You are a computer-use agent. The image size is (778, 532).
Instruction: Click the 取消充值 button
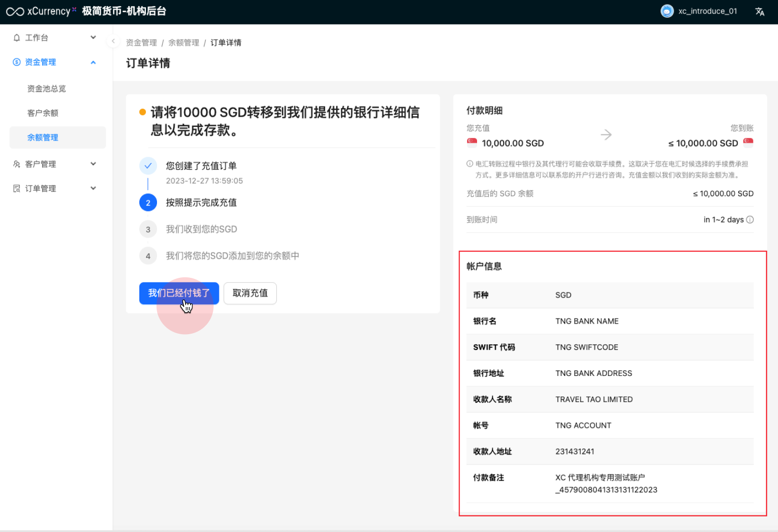[x=250, y=293]
